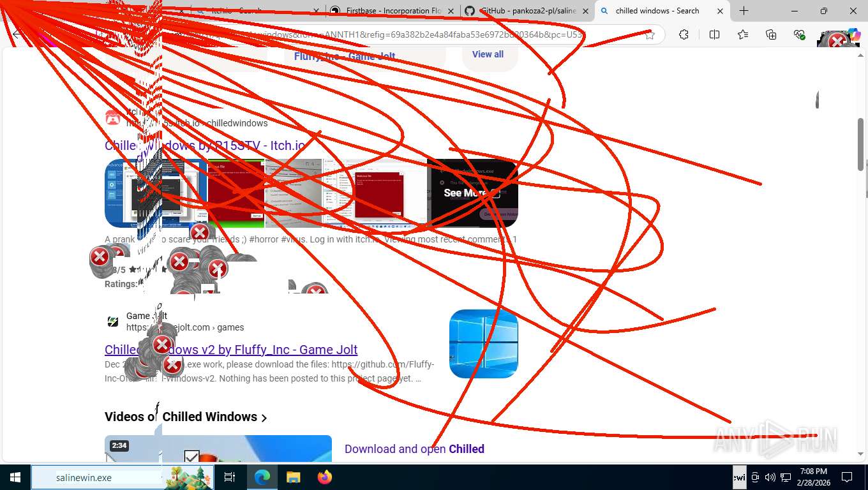Open the green-bordered red thumbnail image
Image resolution: width=868 pixels, height=490 pixels.
coord(236,193)
